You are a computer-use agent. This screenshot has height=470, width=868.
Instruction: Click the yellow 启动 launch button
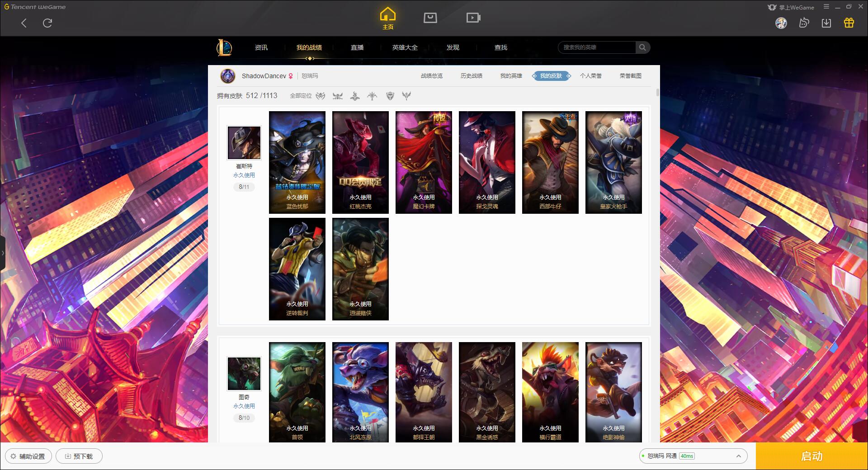tap(812, 456)
